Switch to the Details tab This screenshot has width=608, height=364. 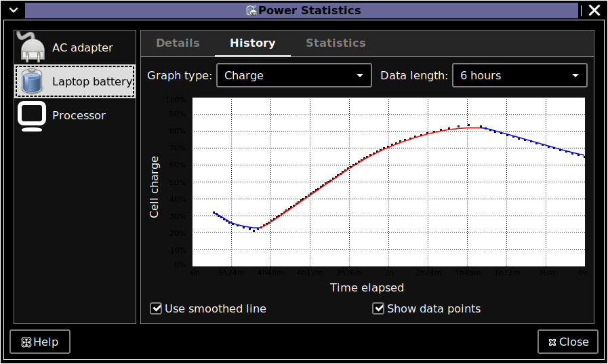pyautogui.click(x=178, y=43)
